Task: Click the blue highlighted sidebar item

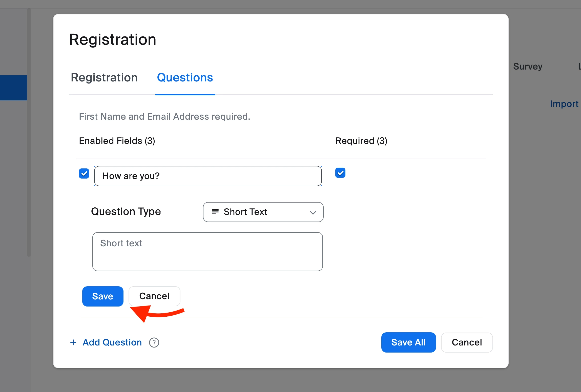Action: [x=13, y=88]
